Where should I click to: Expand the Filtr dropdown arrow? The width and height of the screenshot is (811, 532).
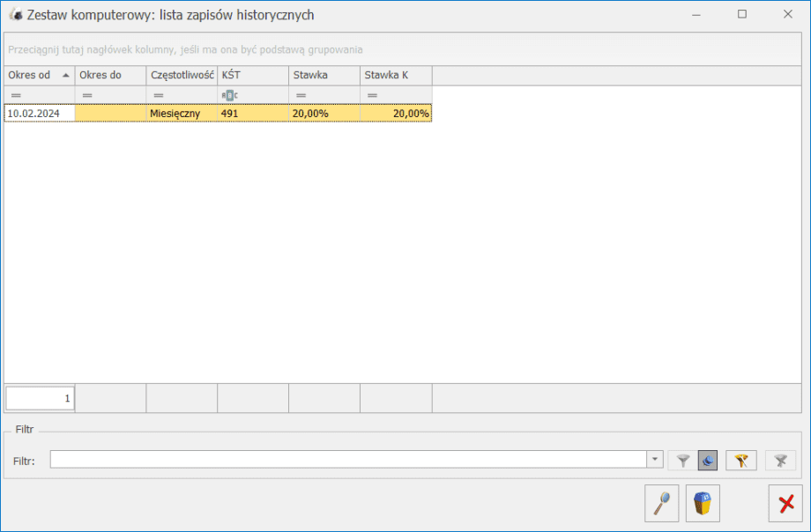click(655, 459)
